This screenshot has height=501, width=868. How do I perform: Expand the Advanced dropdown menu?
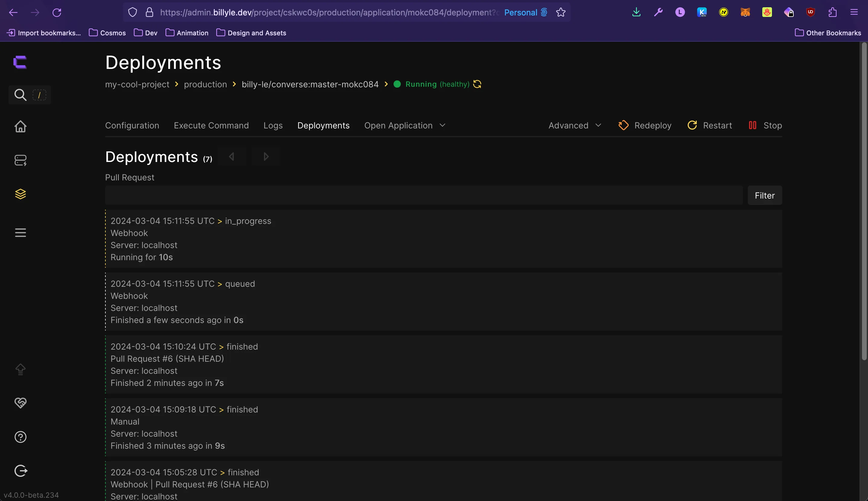tap(575, 126)
